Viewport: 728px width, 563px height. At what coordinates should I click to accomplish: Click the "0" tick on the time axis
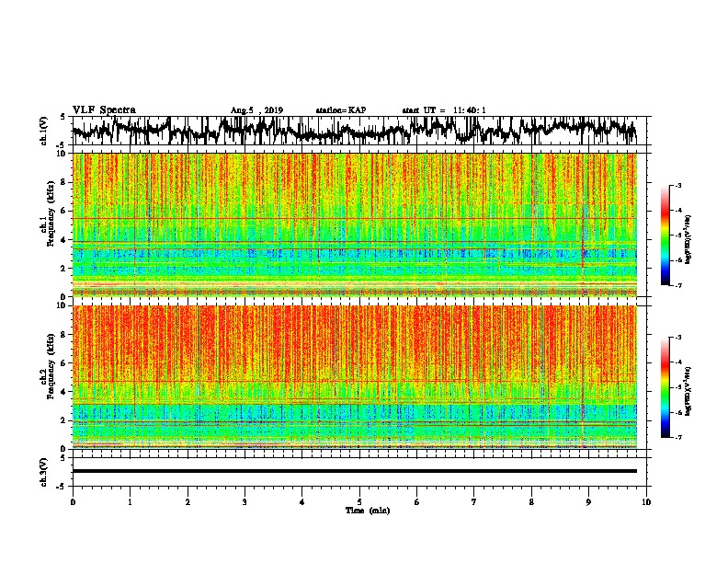pos(73,502)
